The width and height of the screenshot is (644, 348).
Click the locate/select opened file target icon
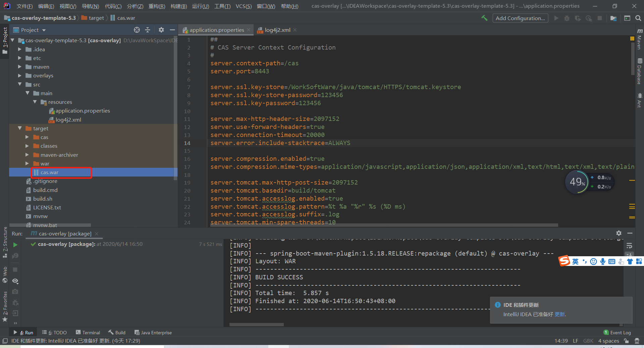click(137, 30)
